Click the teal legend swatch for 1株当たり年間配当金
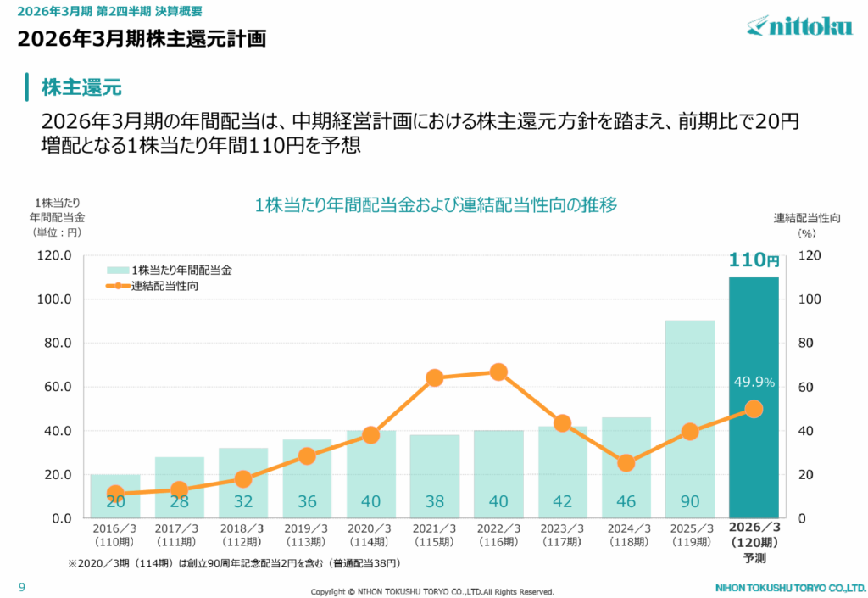 [x=118, y=270]
